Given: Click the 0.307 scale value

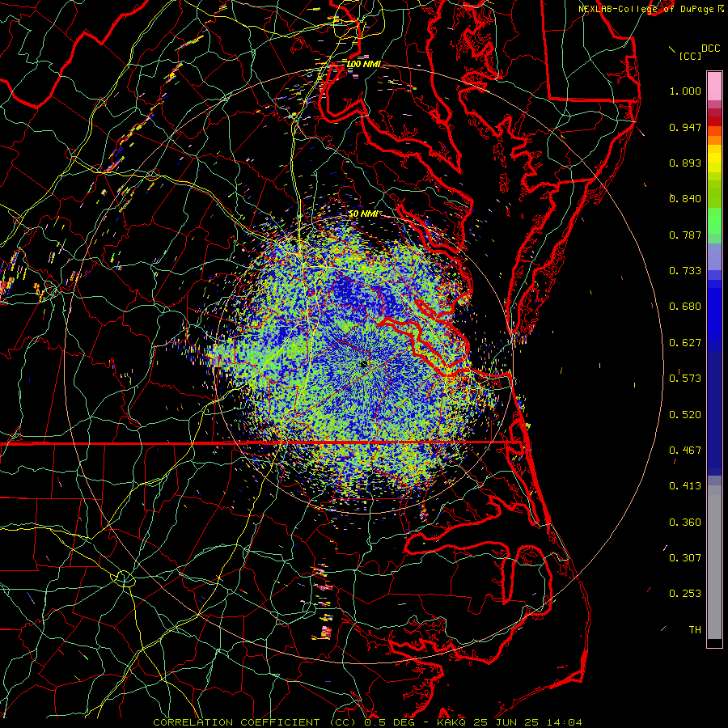Looking at the screenshot, I should [x=685, y=558].
